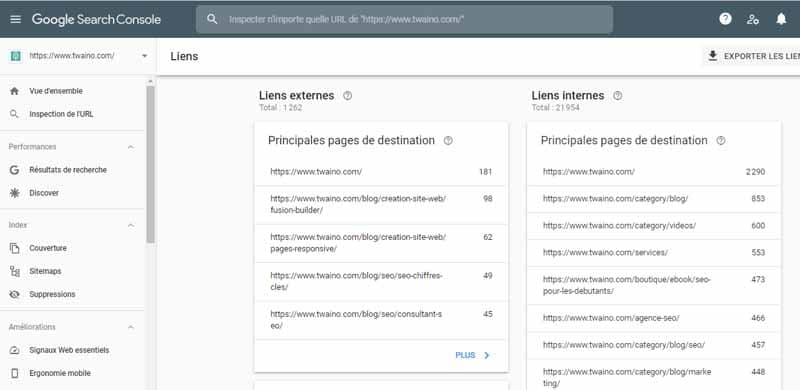Open the fusion-builder external link row
The height and width of the screenshot is (390, 800).
pyautogui.click(x=381, y=205)
